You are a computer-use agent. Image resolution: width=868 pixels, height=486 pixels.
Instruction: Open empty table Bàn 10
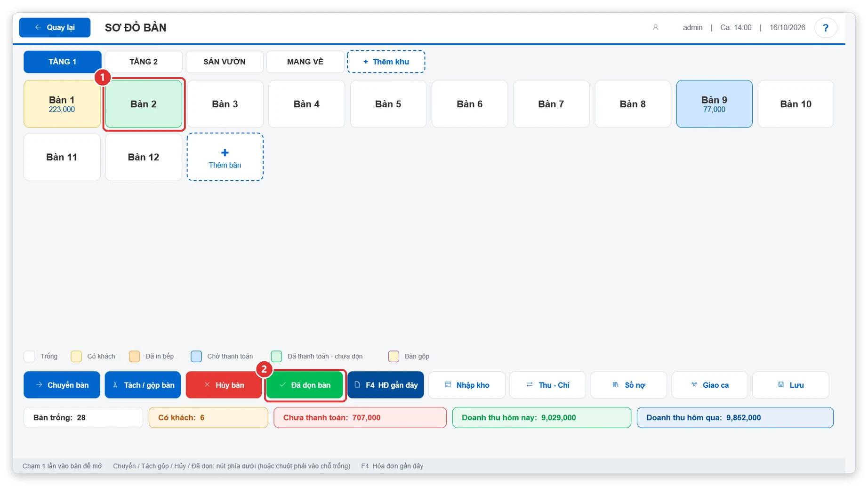click(796, 104)
